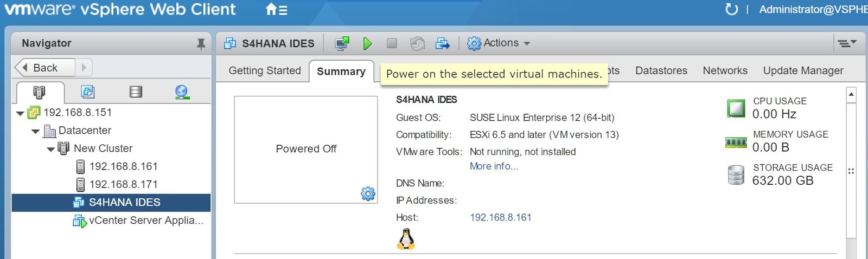Collapse the Datacenter tree node

point(35,131)
